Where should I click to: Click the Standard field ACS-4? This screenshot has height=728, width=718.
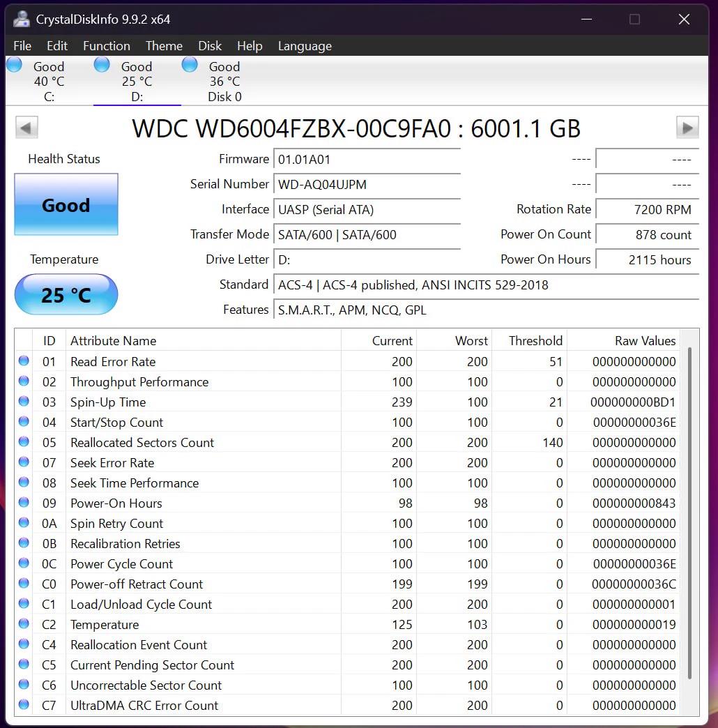click(x=486, y=285)
